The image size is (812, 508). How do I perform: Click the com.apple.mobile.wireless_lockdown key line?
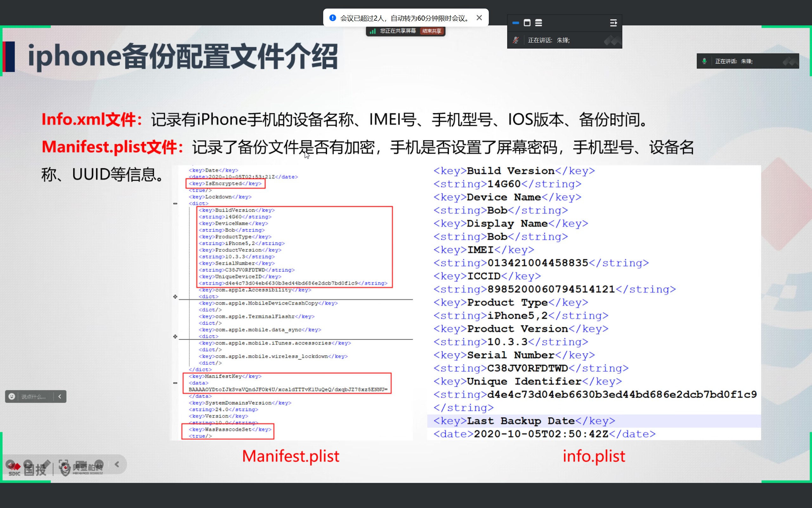(x=273, y=357)
